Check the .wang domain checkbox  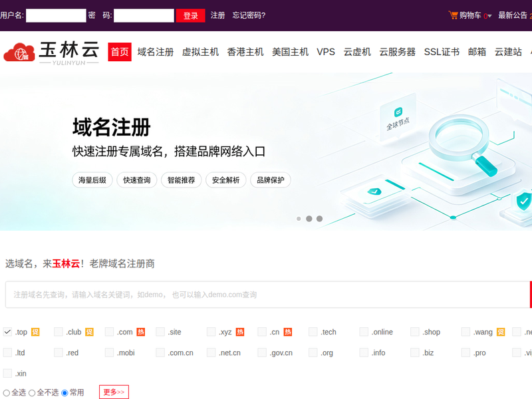tap(465, 332)
